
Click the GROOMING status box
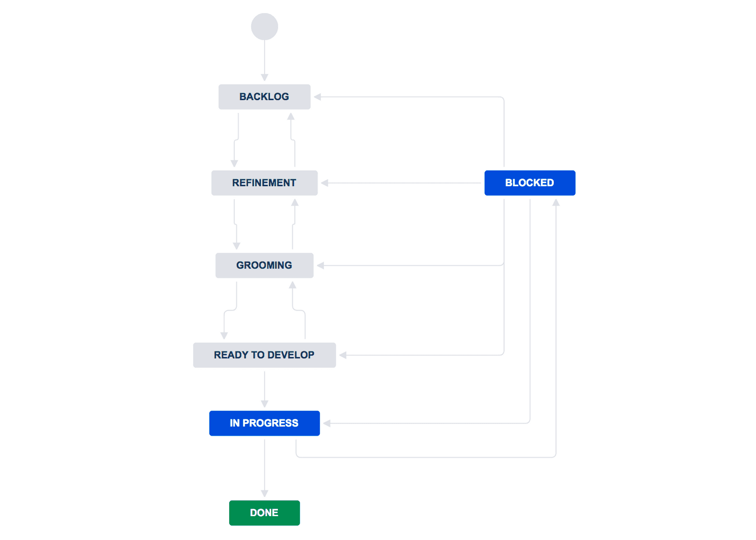(x=264, y=265)
